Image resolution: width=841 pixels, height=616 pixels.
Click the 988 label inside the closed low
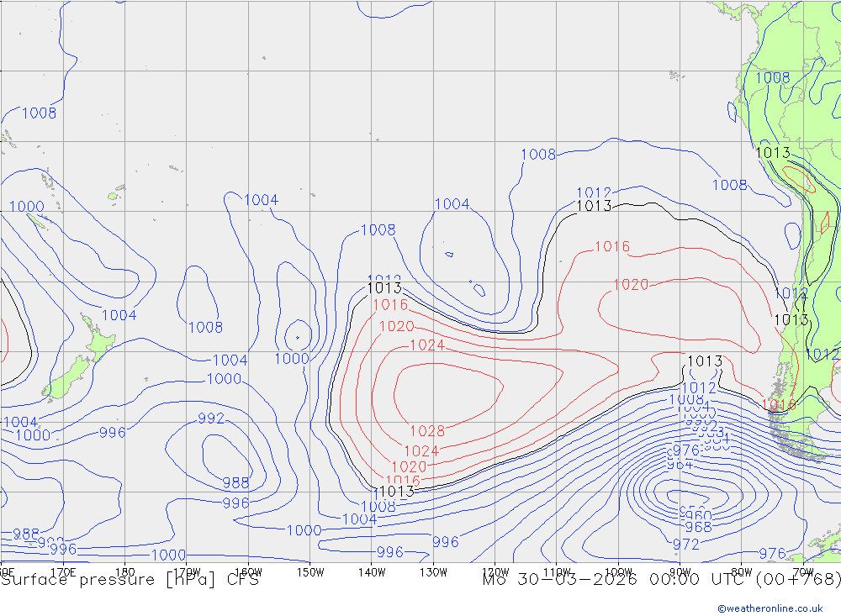236,483
